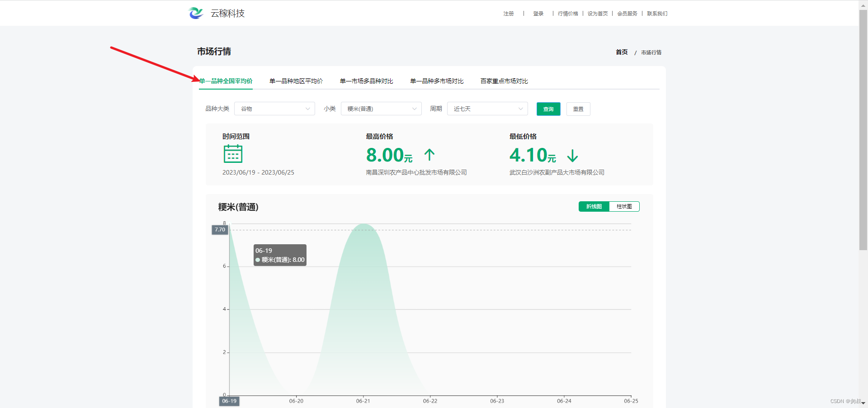The height and width of the screenshot is (408, 868).
Task: Switch to 单一品种地区平均价 tab
Action: [296, 81]
